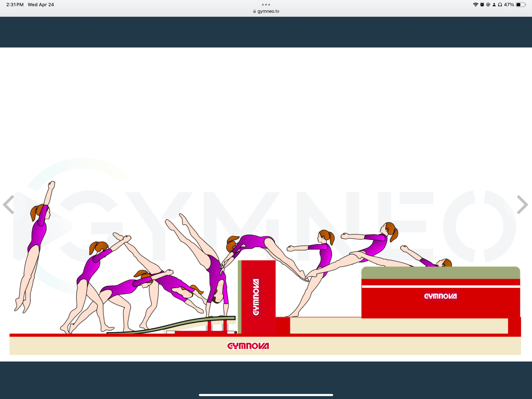Screen dimensions: 532x399
Task: Tap the Wi-Fi status icon
Action: [475, 4]
